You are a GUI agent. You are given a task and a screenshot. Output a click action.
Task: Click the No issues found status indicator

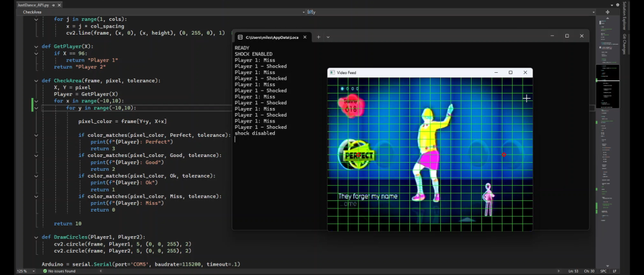[60, 271]
